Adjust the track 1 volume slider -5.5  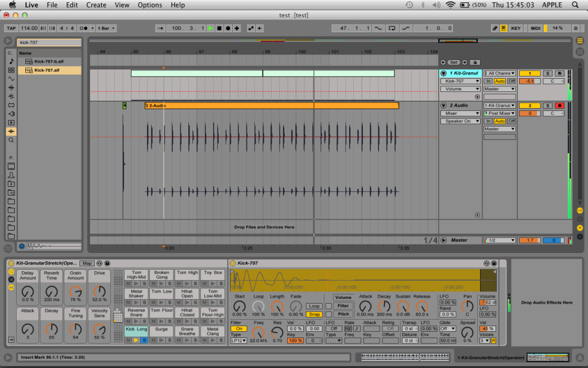(x=529, y=81)
